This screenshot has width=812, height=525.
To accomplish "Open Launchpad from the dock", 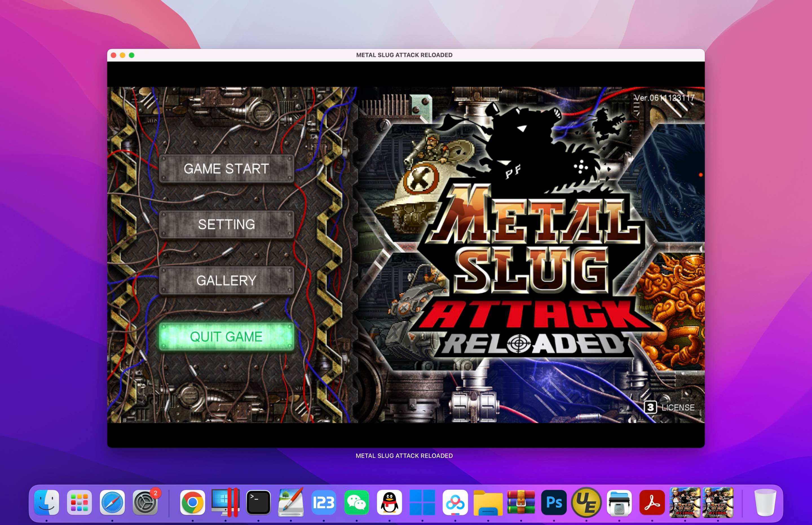I will tap(80, 502).
